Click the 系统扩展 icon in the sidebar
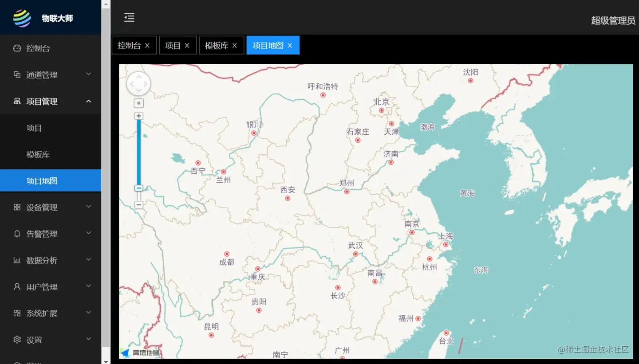This screenshot has width=639, height=364. [x=17, y=313]
